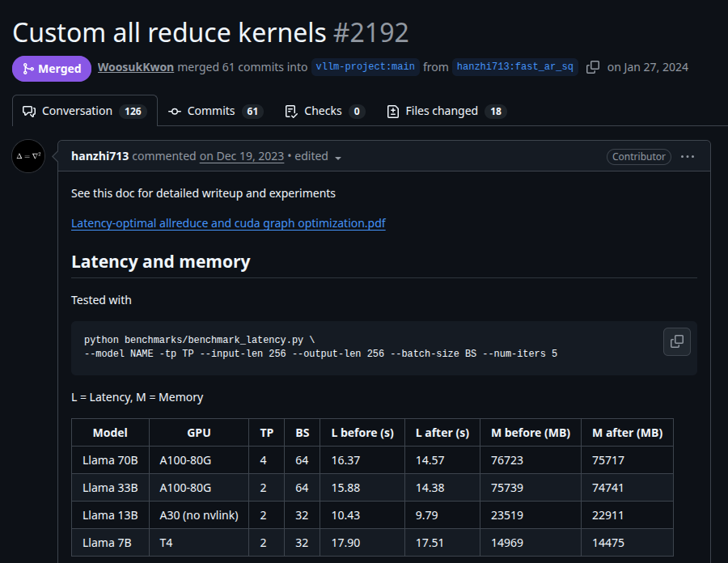This screenshot has width=728, height=563.
Task: Expand the edited history dropdown
Action: tap(338, 158)
